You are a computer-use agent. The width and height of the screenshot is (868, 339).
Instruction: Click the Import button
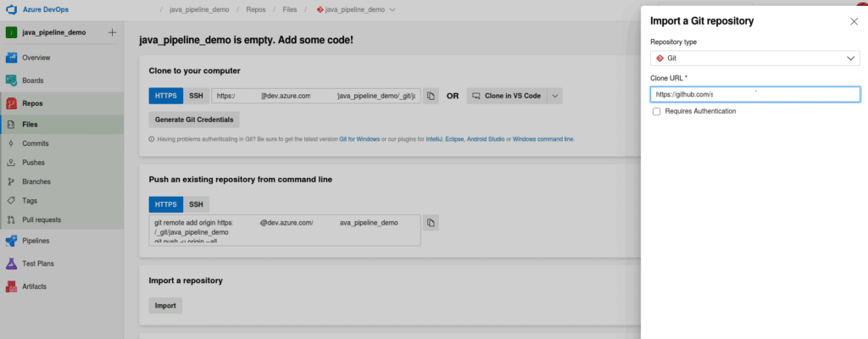pyautogui.click(x=165, y=305)
